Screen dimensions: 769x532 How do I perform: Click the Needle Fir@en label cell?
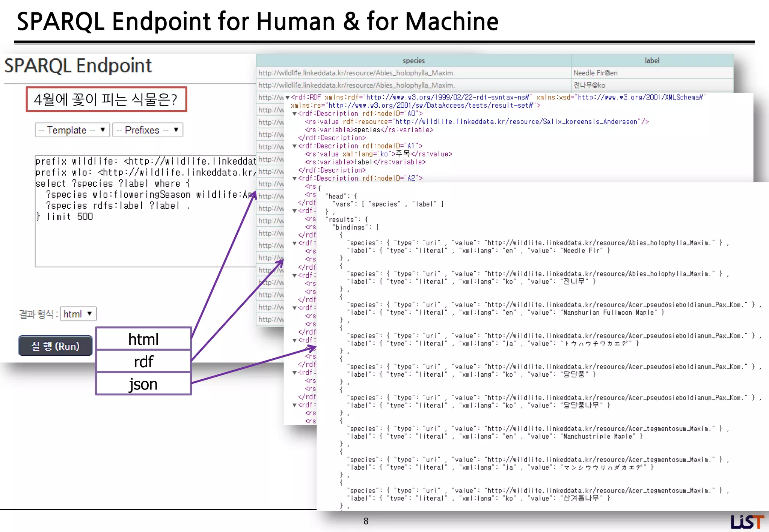596,73
